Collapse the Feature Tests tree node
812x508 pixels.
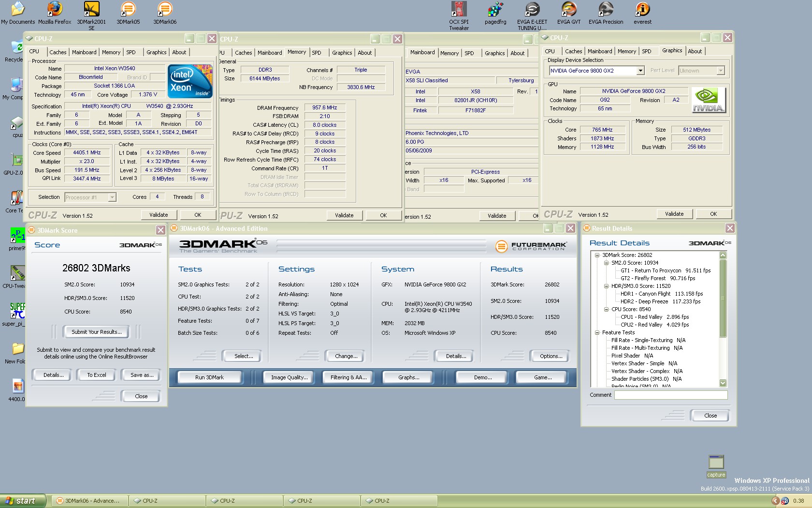tap(597, 332)
